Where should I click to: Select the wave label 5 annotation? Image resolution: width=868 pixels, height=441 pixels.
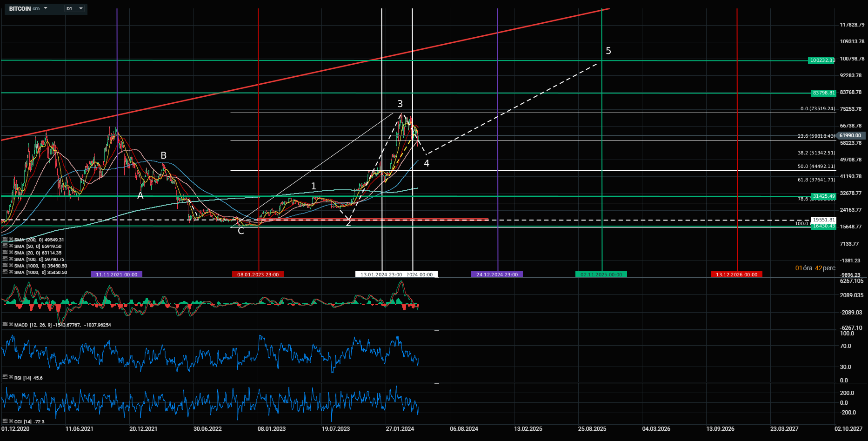[x=608, y=51]
